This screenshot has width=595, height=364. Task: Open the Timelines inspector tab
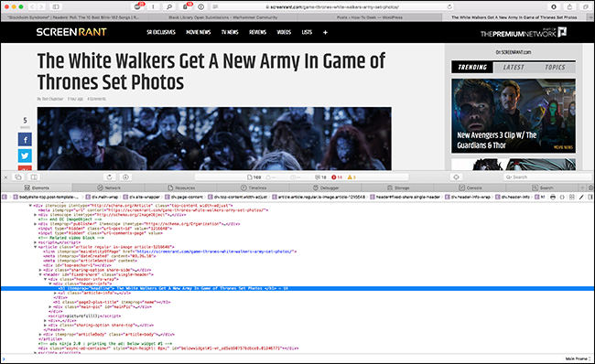pos(253,187)
